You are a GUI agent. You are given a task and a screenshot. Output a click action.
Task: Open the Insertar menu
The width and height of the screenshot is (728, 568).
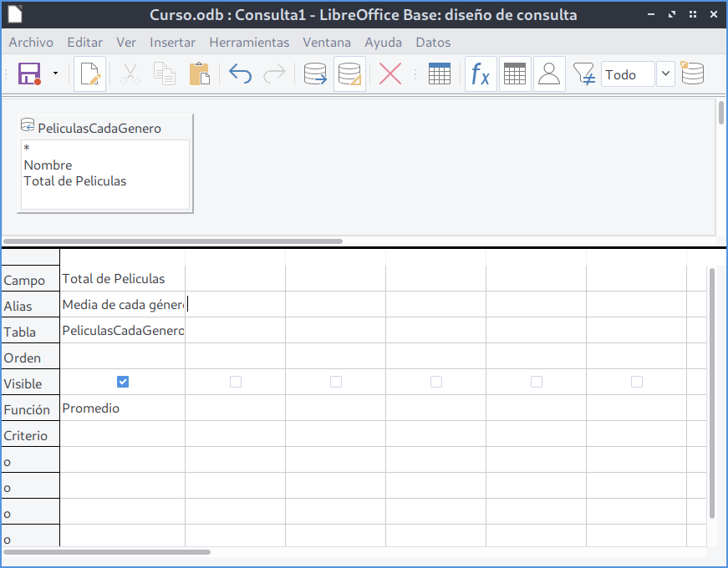coord(173,43)
